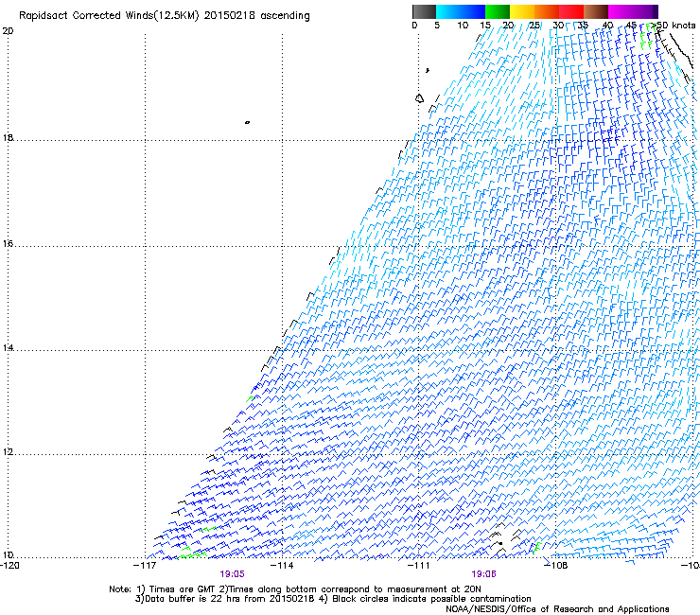
Task: Click the latitude label 16 on the left axis
Action: click(8, 244)
